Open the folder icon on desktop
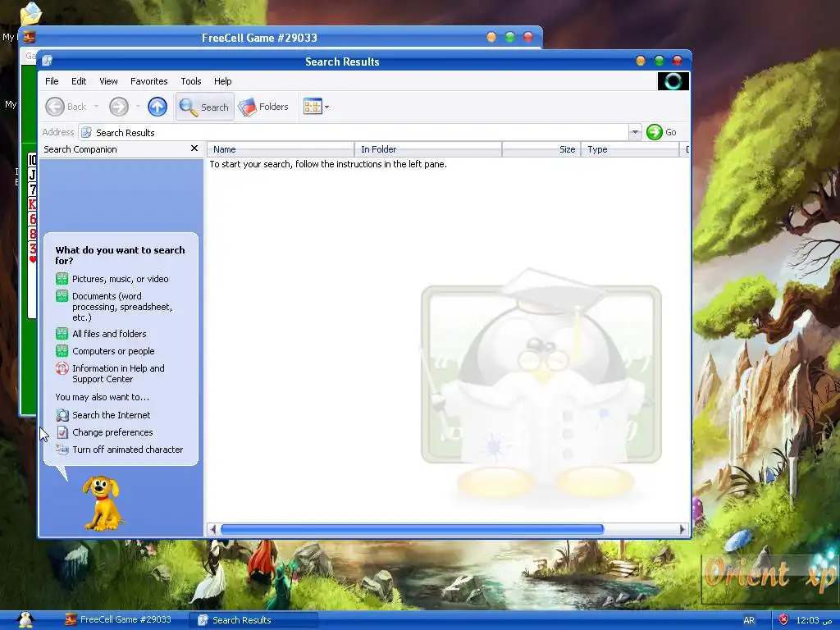Image resolution: width=840 pixels, height=630 pixels. [31, 13]
